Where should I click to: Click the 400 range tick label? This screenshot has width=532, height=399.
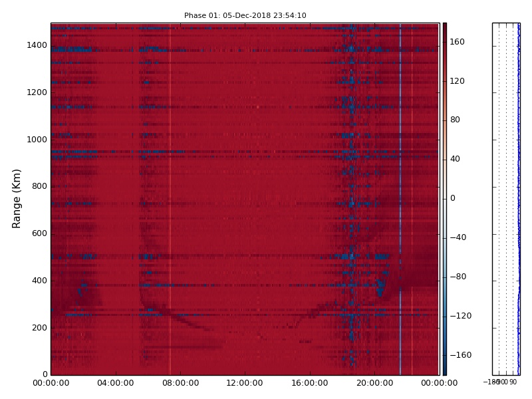[x=39, y=281]
